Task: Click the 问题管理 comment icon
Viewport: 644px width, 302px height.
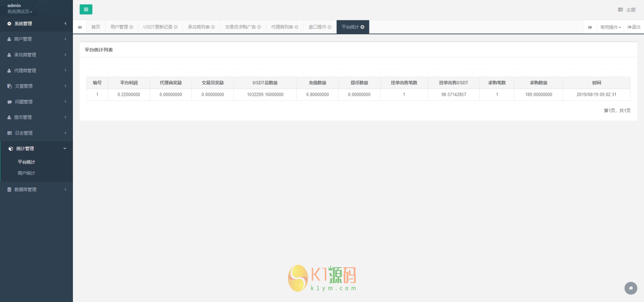Action: [x=9, y=102]
